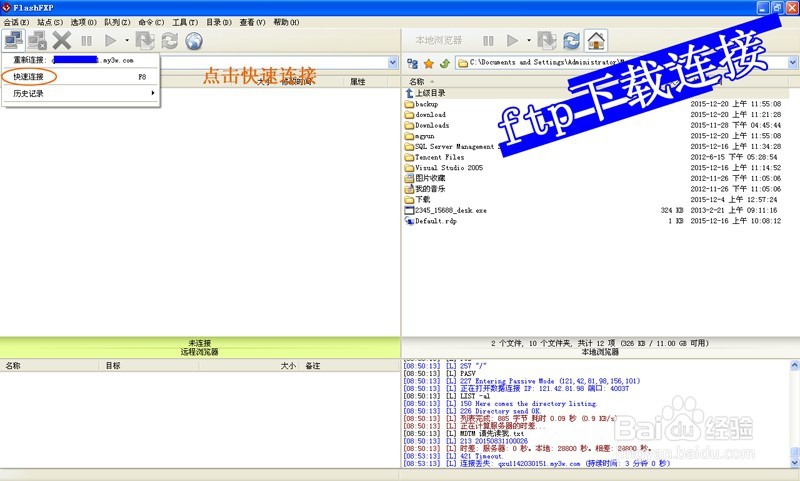Click the globe icon in left toolbar
Viewport: 800px width, 481px height.
pos(194,41)
